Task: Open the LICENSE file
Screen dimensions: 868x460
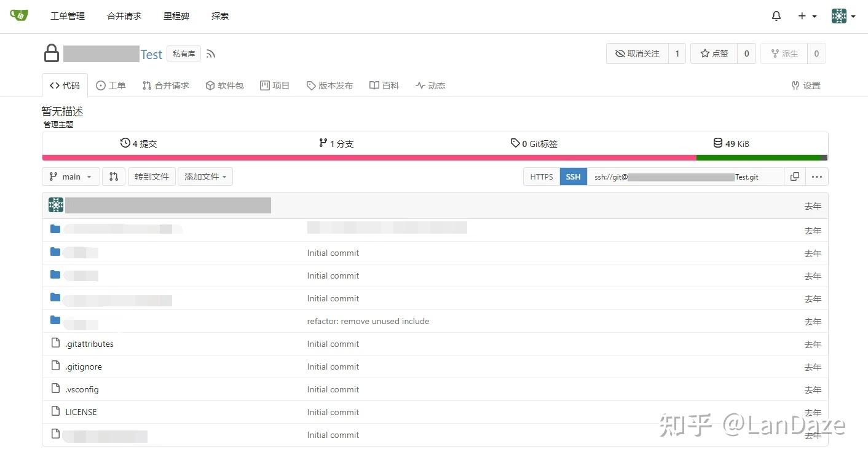Action: click(x=81, y=412)
